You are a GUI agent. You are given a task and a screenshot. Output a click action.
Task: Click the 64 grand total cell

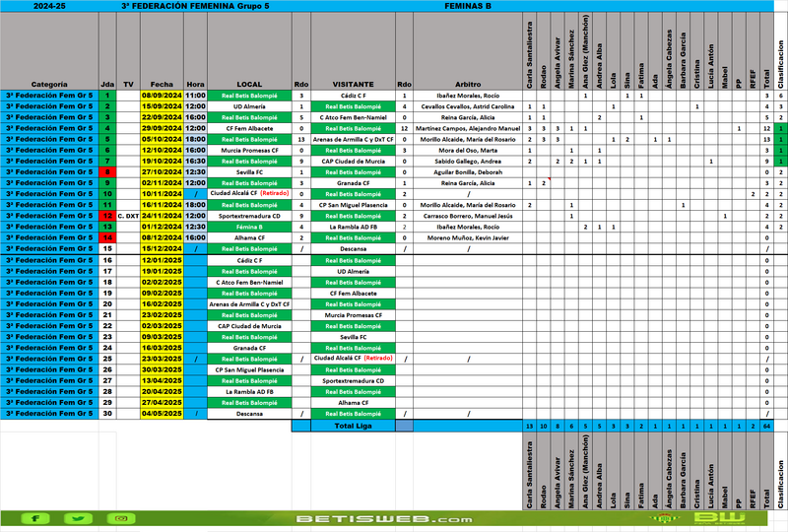point(766,426)
